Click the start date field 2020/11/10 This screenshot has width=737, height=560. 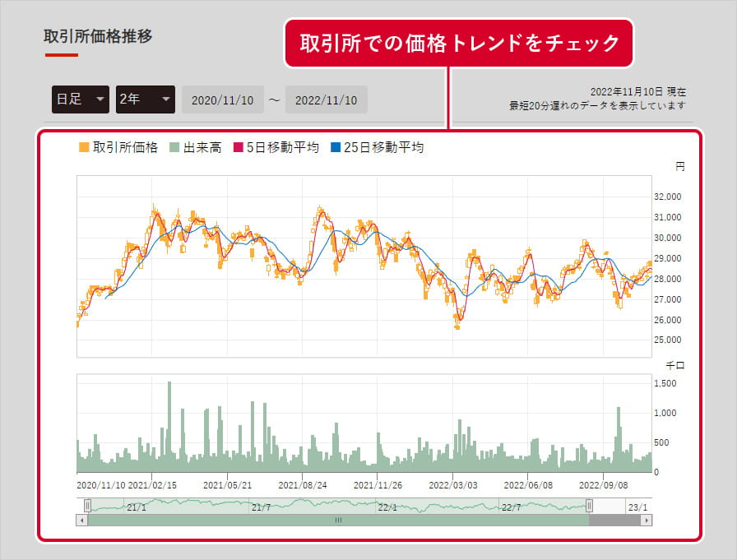point(223,100)
